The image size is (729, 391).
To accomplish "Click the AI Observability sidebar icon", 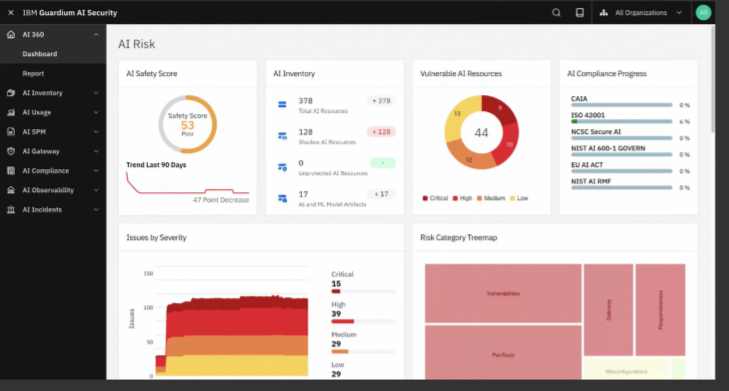I will coord(11,190).
